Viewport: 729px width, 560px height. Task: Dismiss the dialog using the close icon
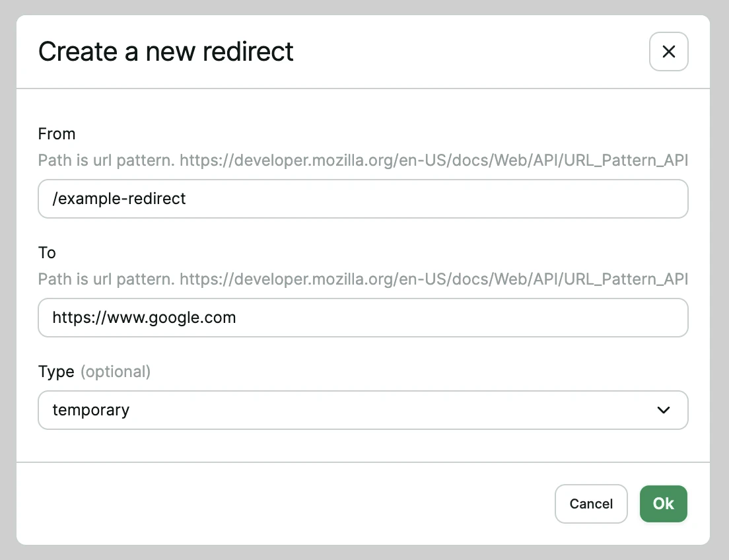pyautogui.click(x=668, y=52)
